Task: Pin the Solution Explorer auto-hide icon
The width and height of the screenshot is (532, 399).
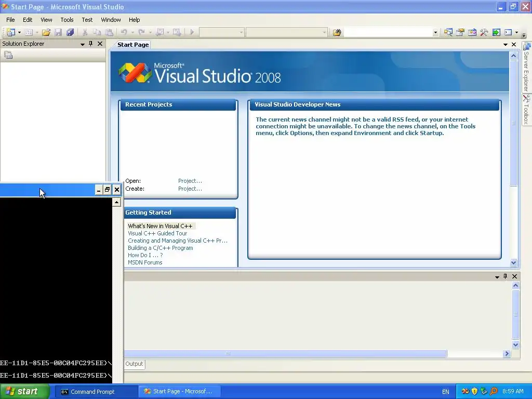Action: pyautogui.click(x=90, y=44)
